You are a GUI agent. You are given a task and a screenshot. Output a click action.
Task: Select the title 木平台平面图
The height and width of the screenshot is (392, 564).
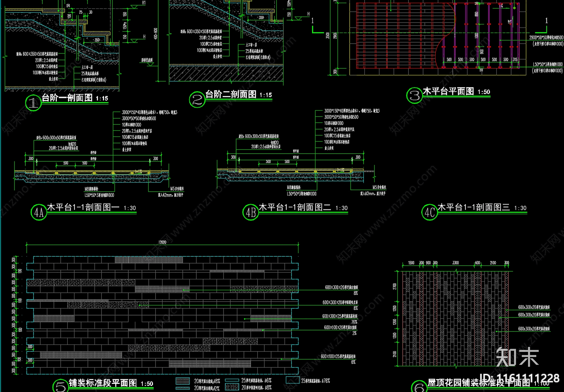tap(448, 91)
